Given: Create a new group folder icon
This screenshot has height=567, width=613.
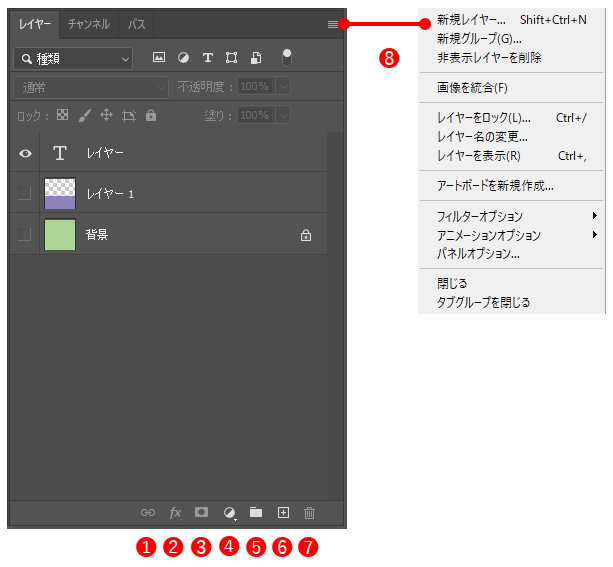Looking at the screenshot, I should [256, 512].
